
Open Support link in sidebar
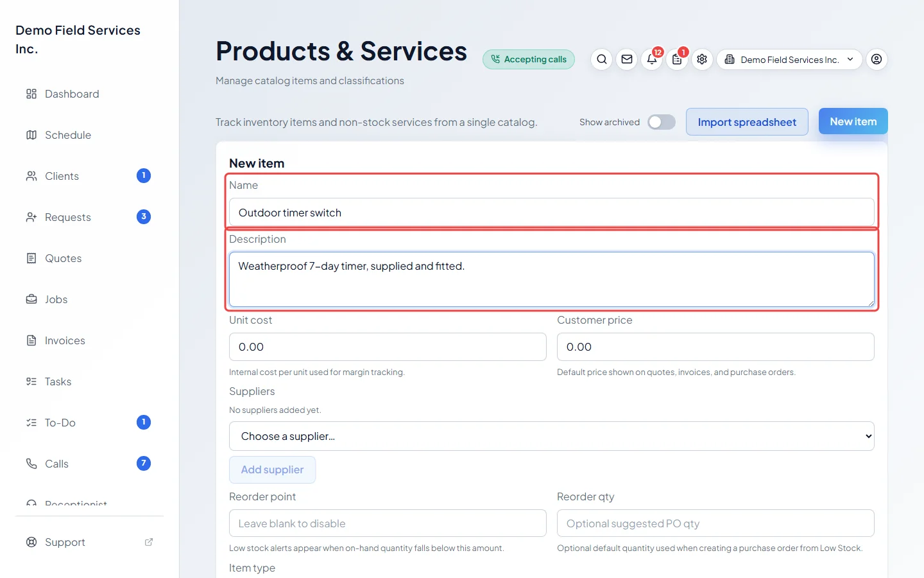[89, 542]
